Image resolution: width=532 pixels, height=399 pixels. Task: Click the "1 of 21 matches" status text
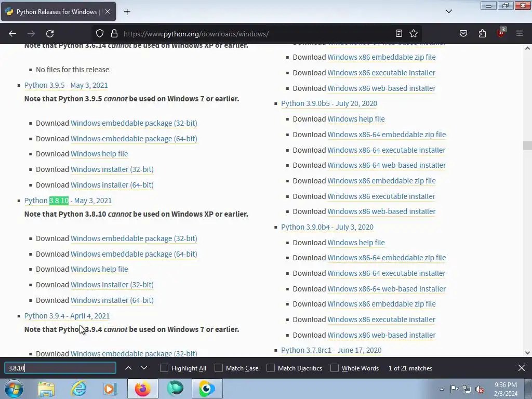coord(410,368)
